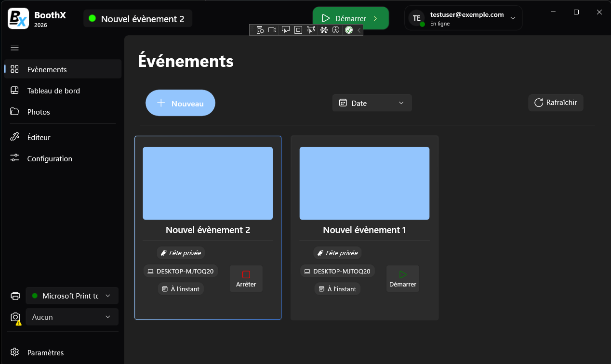
Task: Start Nouvel évènement 1 using its Démarrer button
Action: (402, 279)
